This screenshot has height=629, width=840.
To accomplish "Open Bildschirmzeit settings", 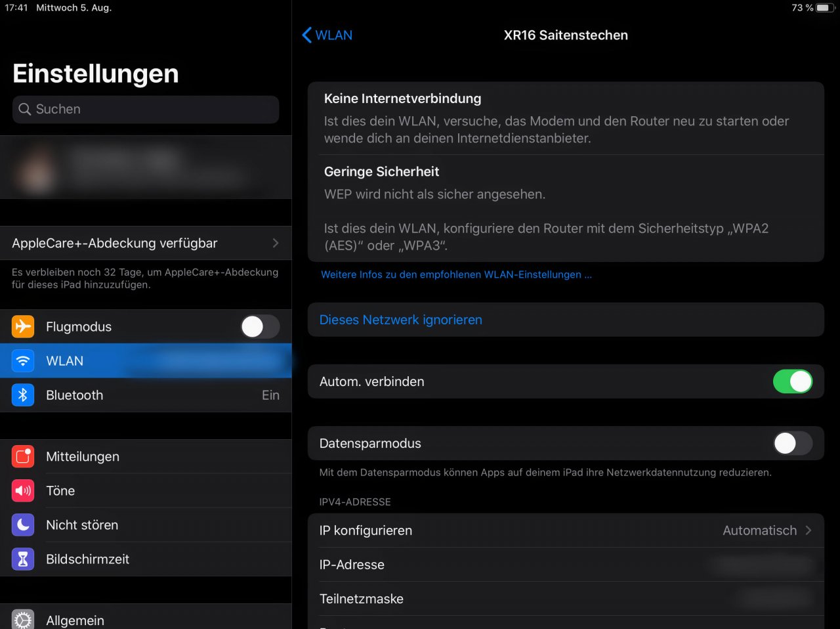I will (146, 559).
